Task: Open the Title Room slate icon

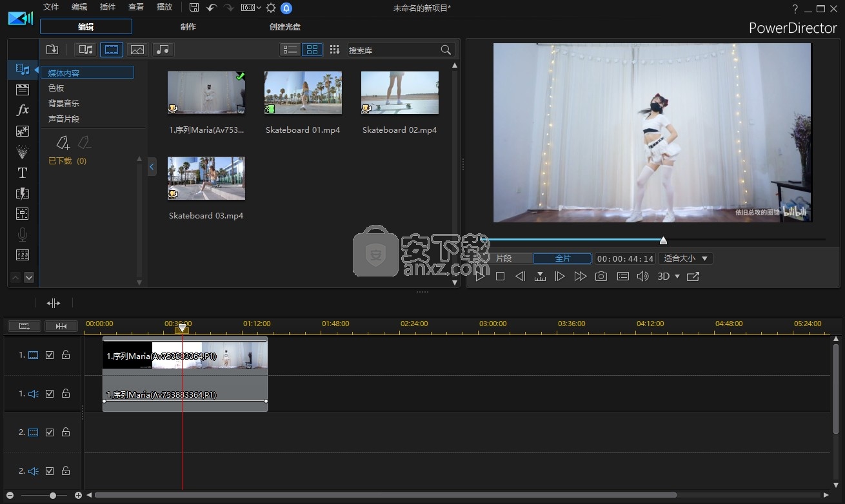Action: tap(23, 90)
